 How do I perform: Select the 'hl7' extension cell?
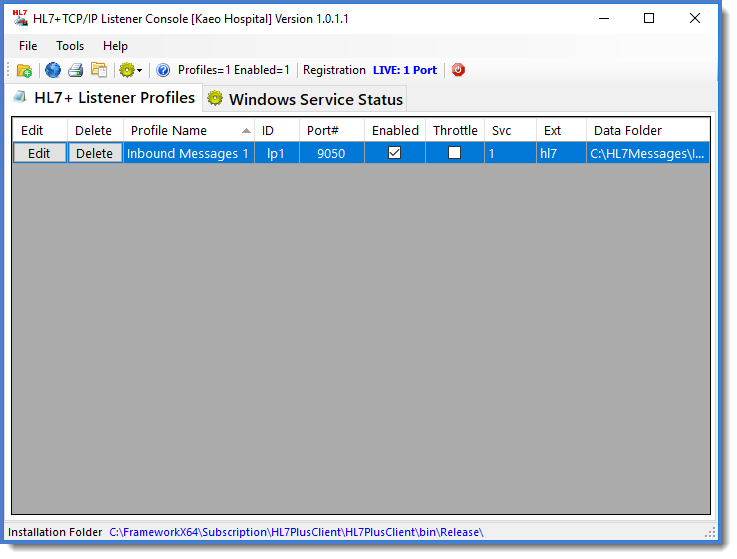(x=562, y=154)
